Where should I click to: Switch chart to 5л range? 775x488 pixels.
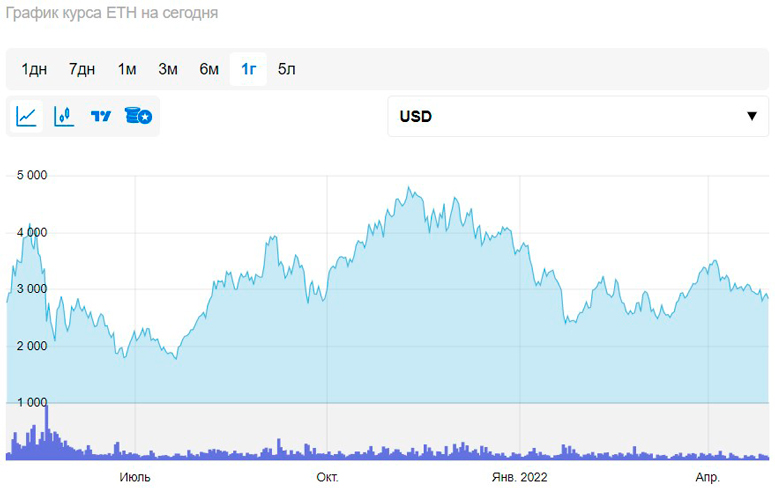(287, 69)
